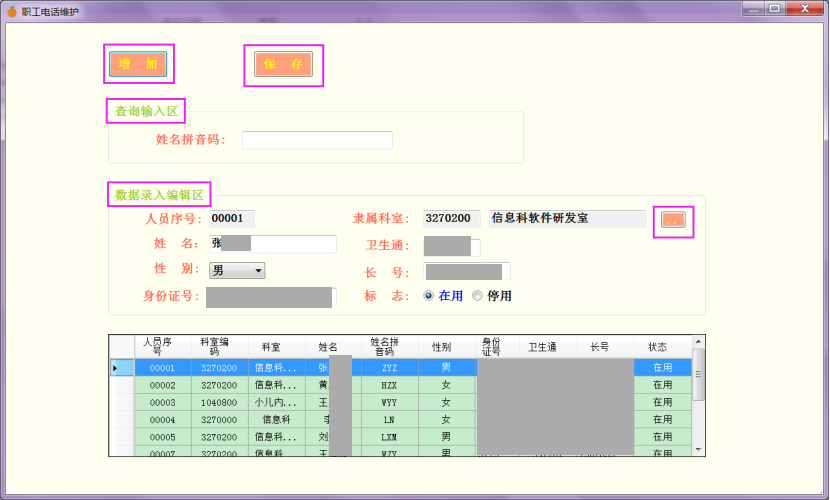Click the 增加 button

click(x=138, y=64)
